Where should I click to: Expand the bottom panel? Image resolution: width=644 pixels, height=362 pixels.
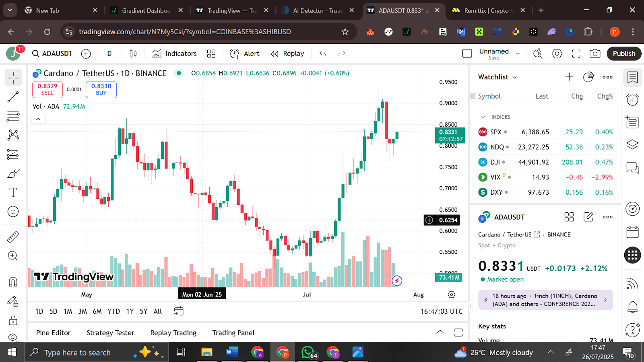coord(440,332)
